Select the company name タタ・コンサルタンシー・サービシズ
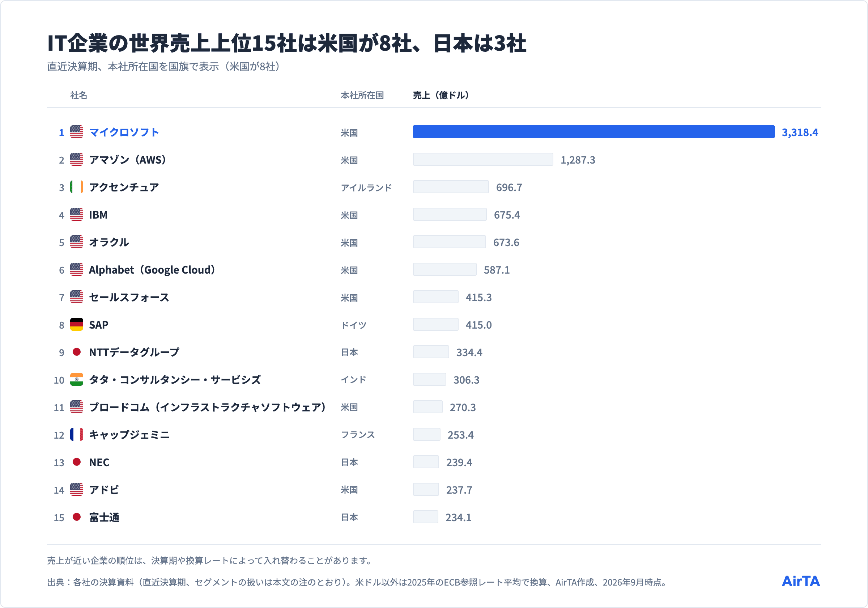Viewport: 868px width, 608px height. tap(175, 380)
